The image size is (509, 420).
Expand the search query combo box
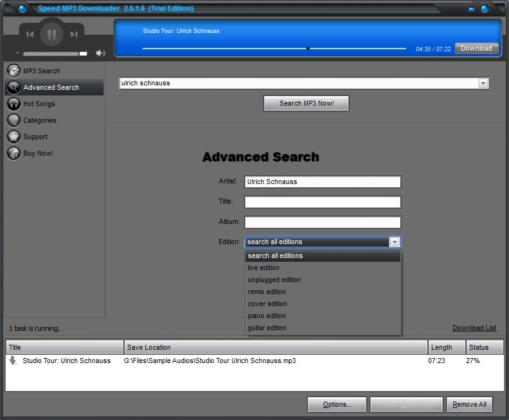pyautogui.click(x=483, y=83)
